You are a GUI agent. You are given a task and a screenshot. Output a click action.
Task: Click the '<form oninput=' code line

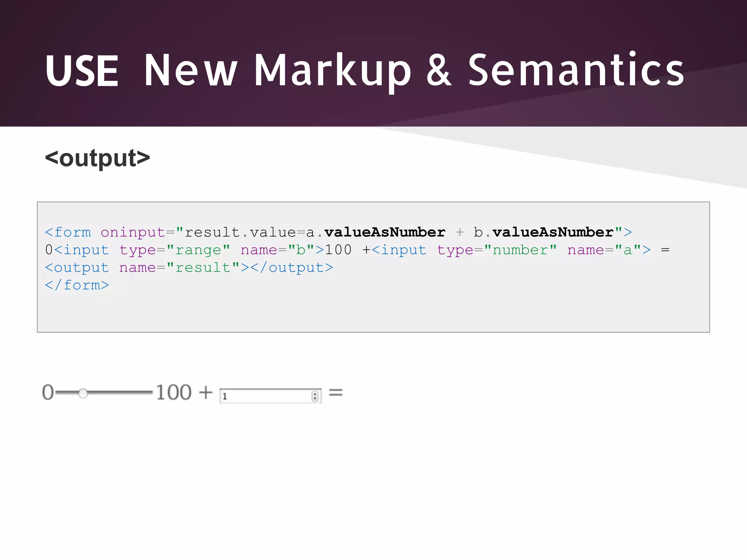point(338,232)
